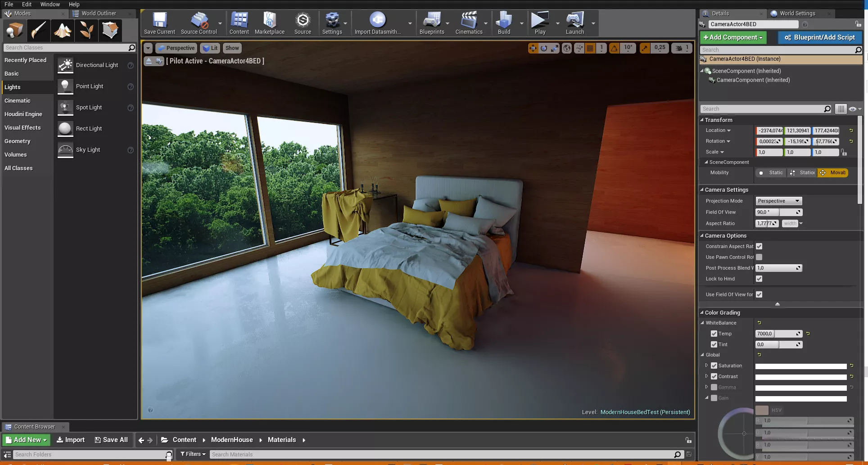The height and width of the screenshot is (465, 868).
Task: Select the Landscape mode icon
Action: pos(62,31)
